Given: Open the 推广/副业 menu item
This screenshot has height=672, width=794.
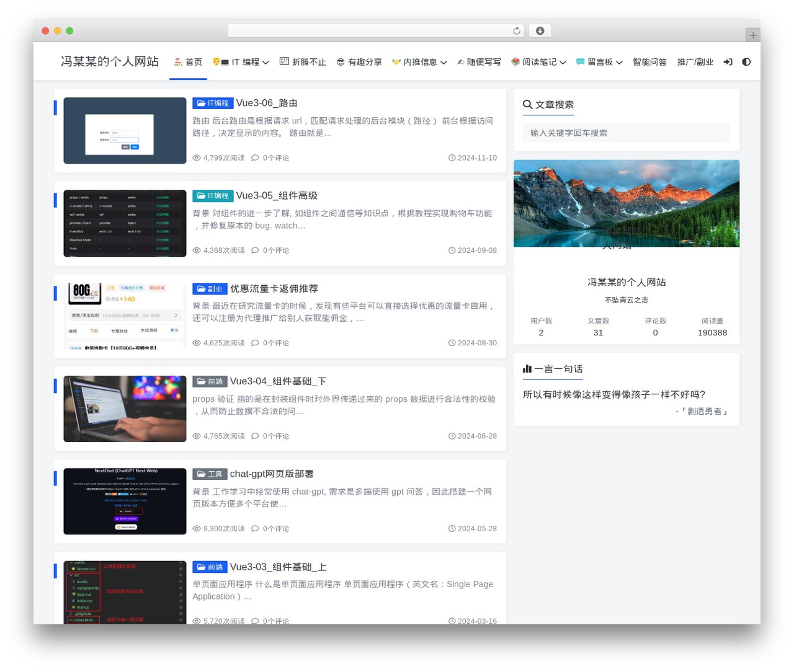Looking at the screenshot, I should [x=695, y=62].
